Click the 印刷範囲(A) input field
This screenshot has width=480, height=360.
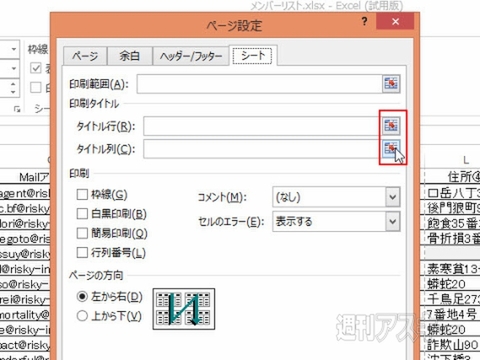[x=259, y=84]
